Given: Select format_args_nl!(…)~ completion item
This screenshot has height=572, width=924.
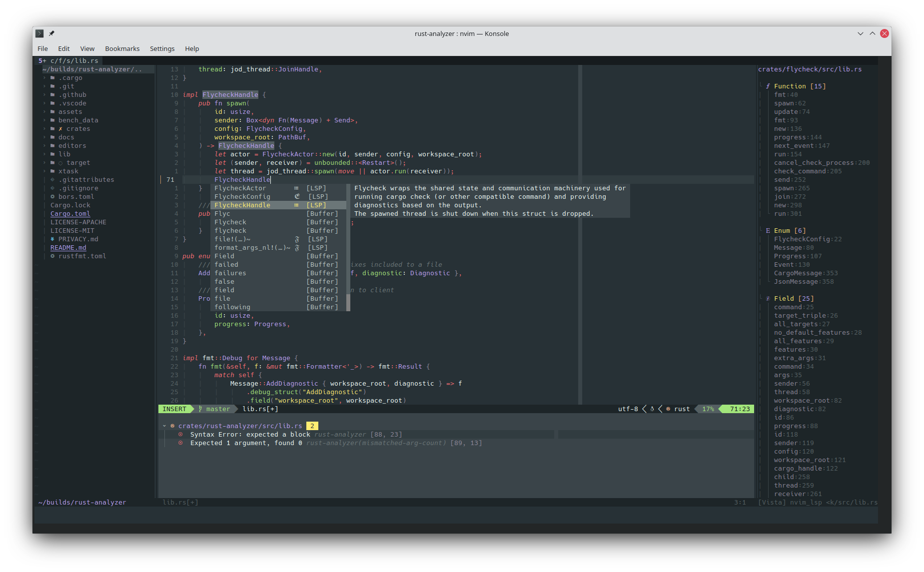Looking at the screenshot, I should pos(278,248).
